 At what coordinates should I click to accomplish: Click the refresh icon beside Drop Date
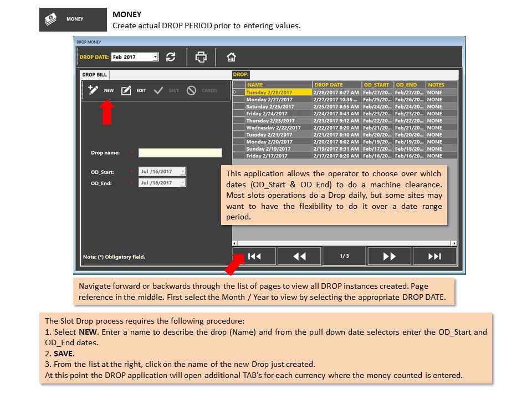coord(171,57)
